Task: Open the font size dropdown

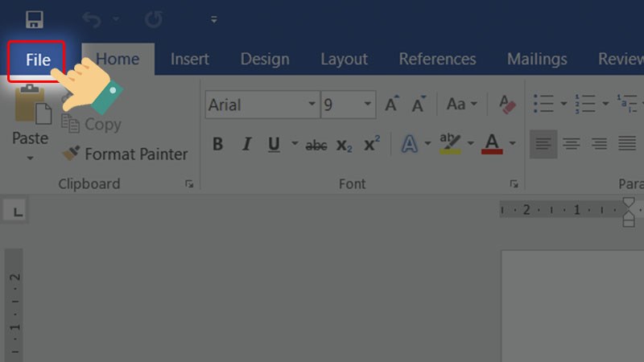Action: pos(368,104)
